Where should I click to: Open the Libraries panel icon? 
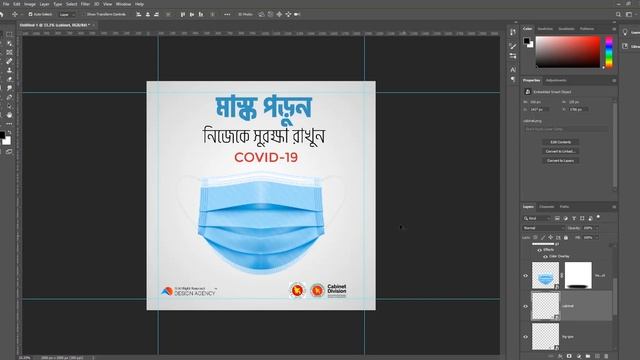click(x=625, y=46)
